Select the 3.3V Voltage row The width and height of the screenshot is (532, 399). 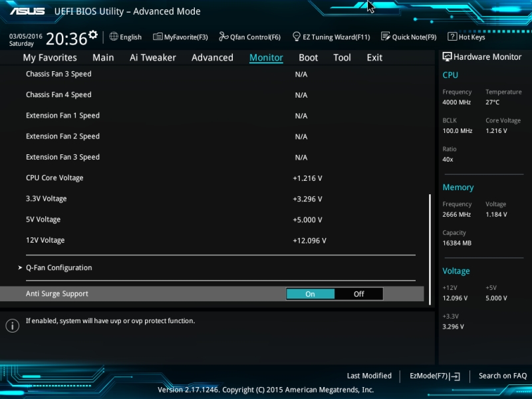[212, 199]
